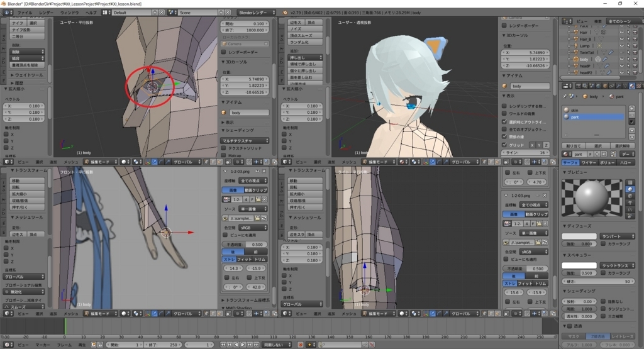The height and width of the screenshot is (349, 644).
Task: Open the Object Data mesh properties tab
Action: (625, 86)
